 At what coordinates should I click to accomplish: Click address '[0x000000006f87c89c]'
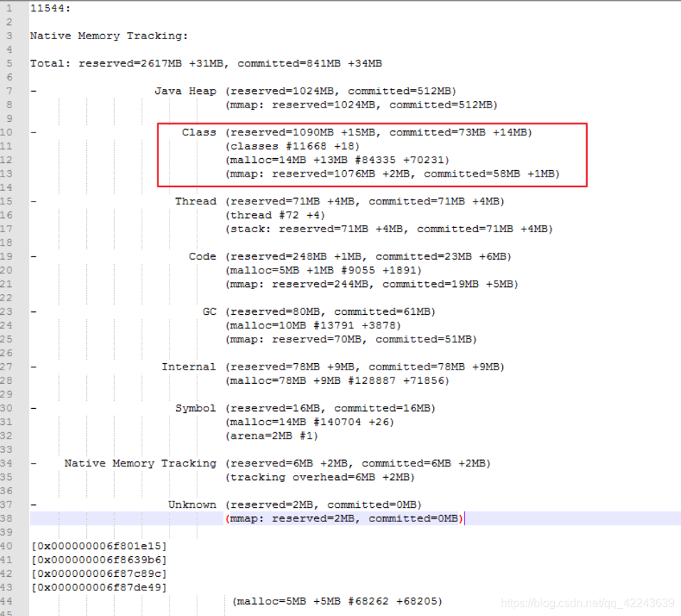(x=99, y=574)
